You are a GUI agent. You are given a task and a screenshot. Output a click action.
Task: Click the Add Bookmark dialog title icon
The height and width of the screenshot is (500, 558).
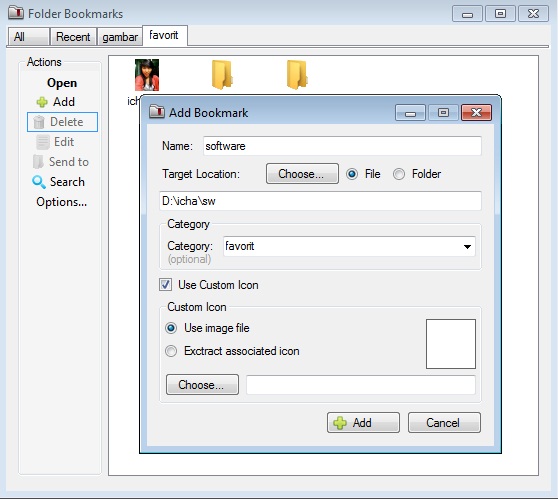pos(157,112)
